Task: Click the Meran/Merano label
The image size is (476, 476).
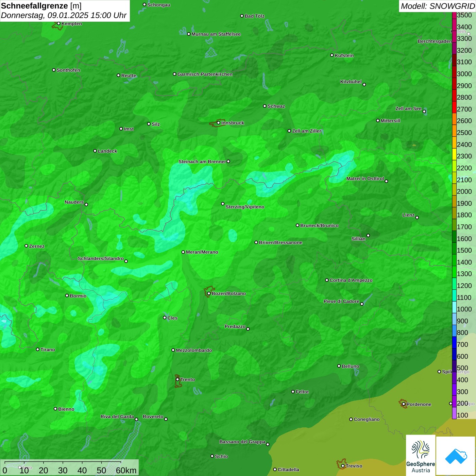Action: (x=202, y=252)
